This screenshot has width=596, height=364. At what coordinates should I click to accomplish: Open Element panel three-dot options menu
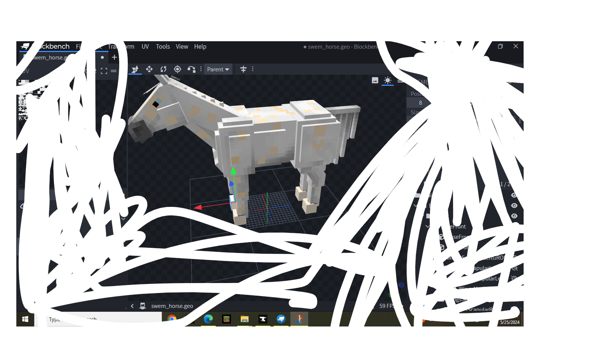[520, 121]
